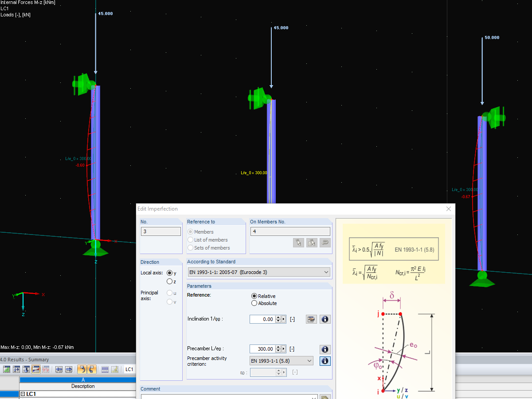532x399 pixels.
Task: Open inclination settings icon next to Inclination field
Action: point(312,319)
